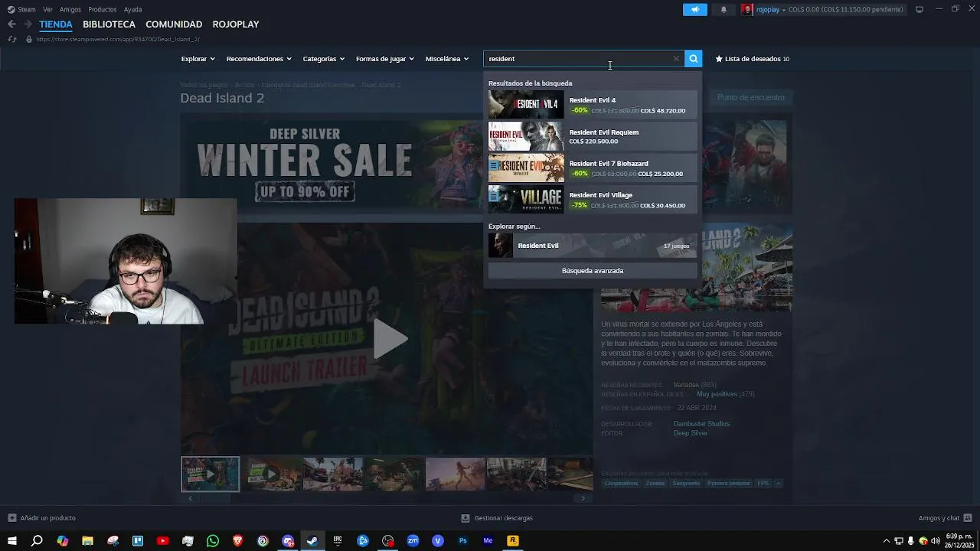Expand the Explorar dropdown
The image size is (980, 551).
point(198,59)
